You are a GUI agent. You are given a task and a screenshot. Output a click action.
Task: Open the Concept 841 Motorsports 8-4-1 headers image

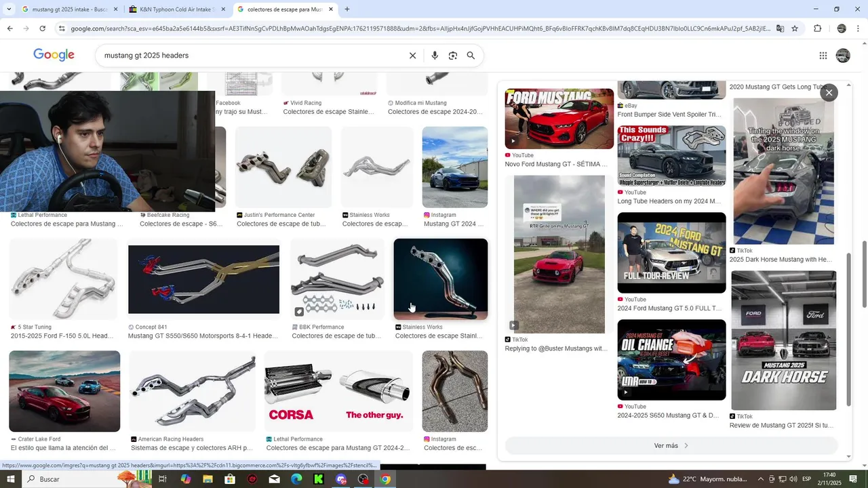pyautogui.click(x=203, y=279)
